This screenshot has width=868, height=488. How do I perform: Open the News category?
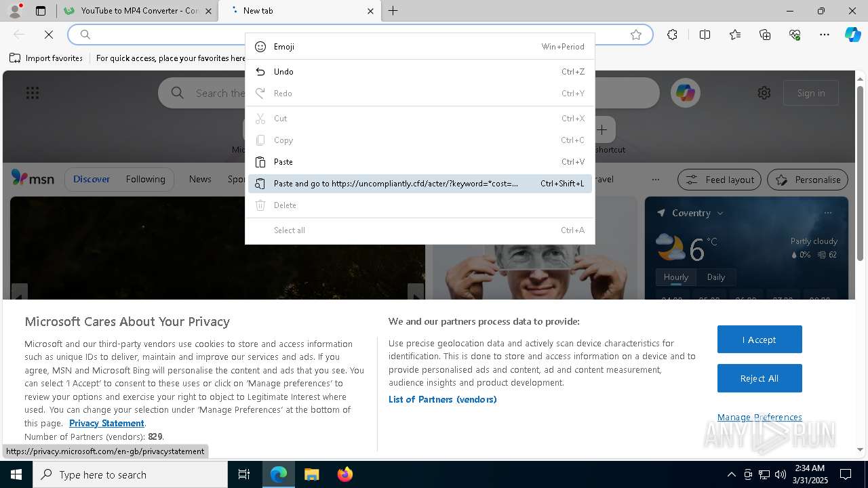coord(200,179)
